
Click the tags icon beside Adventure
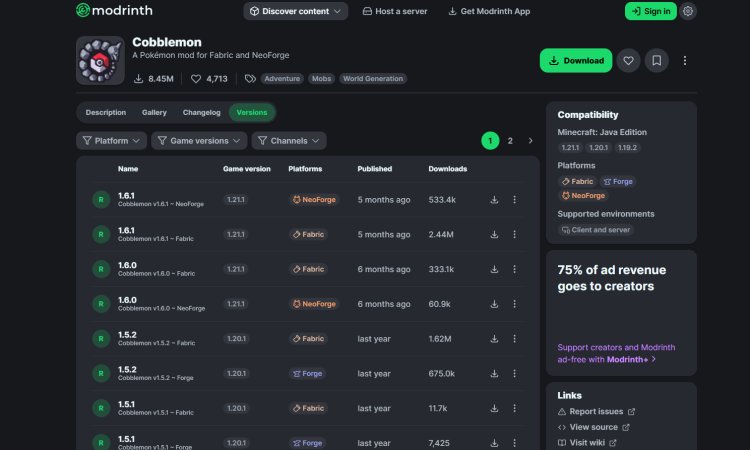(x=250, y=78)
